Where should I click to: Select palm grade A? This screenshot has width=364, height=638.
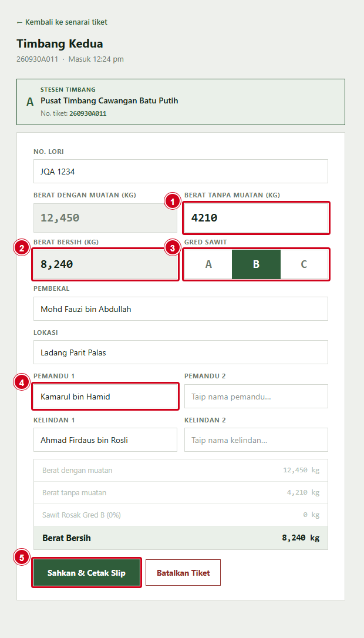coord(208,264)
